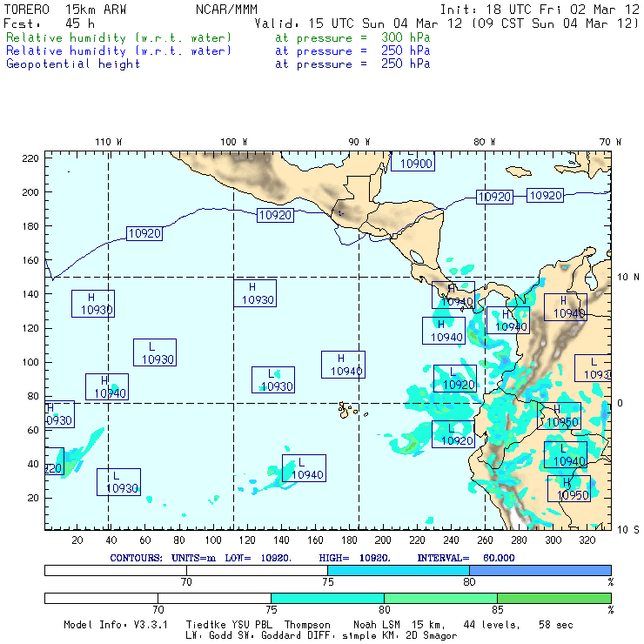Click the southernmost "H 10950" marker over Peru
The width and height of the screenshot is (644, 644).
569,489
